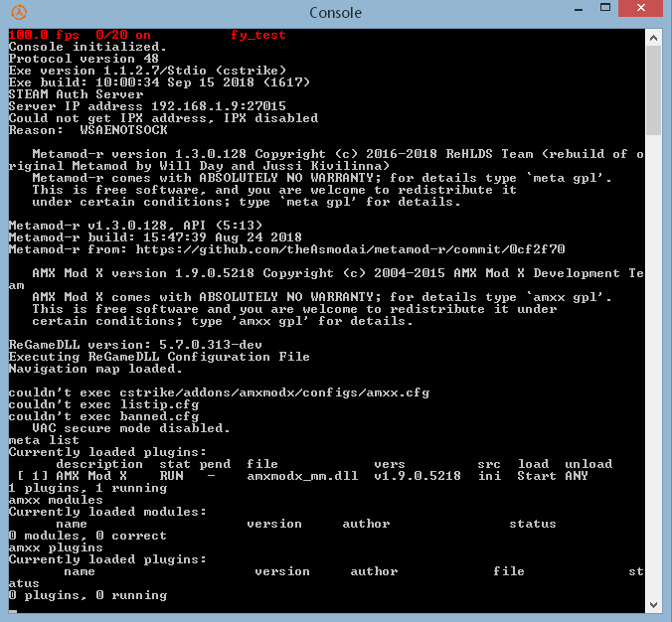Minimize the Console window

[x=579, y=9]
